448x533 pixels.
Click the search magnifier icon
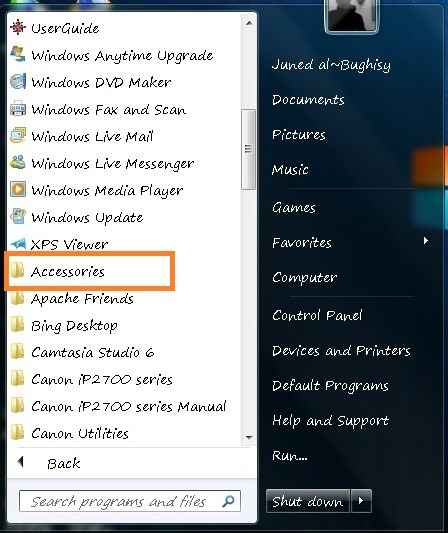[228, 501]
